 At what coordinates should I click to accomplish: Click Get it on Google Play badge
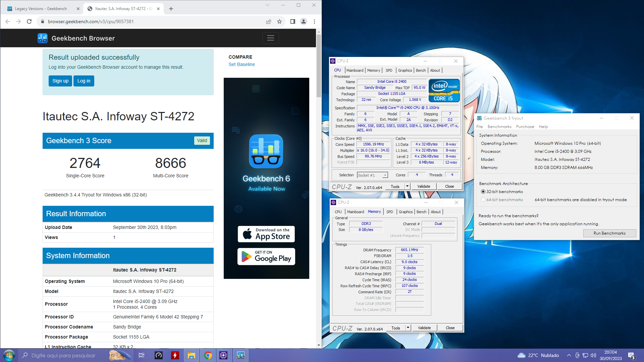click(x=266, y=256)
